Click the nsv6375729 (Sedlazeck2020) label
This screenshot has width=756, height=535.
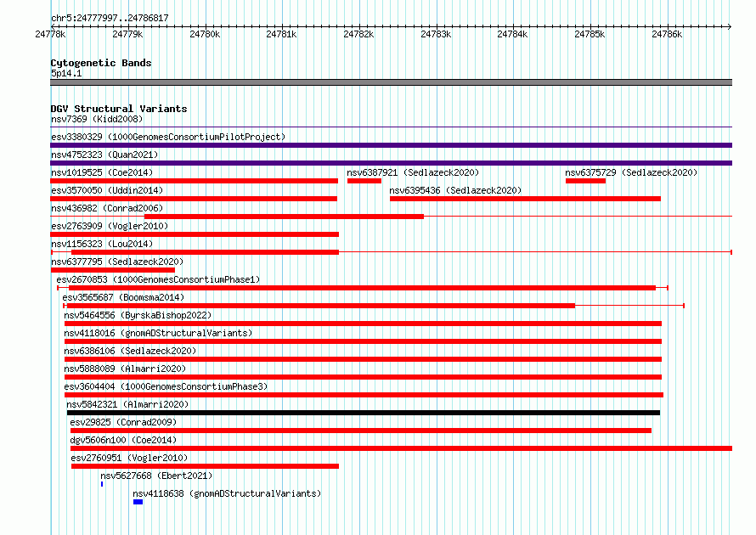[x=631, y=172]
